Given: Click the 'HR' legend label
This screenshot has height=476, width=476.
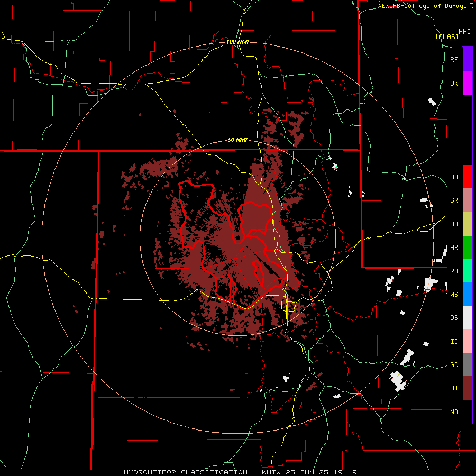Looking at the screenshot, I should tap(454, 248).
